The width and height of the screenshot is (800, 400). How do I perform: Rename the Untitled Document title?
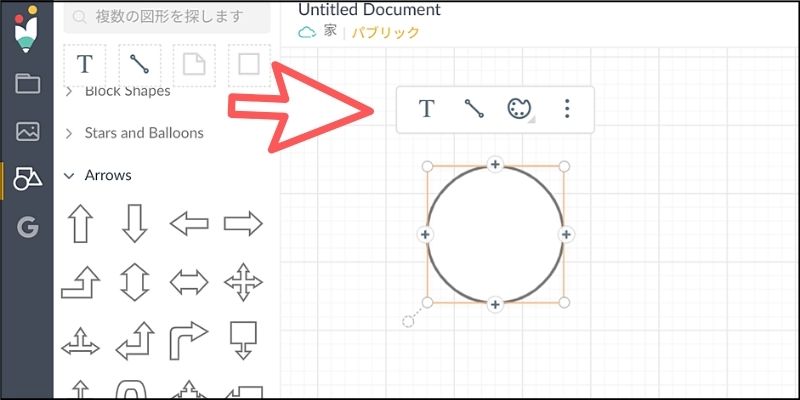(369, 9)
